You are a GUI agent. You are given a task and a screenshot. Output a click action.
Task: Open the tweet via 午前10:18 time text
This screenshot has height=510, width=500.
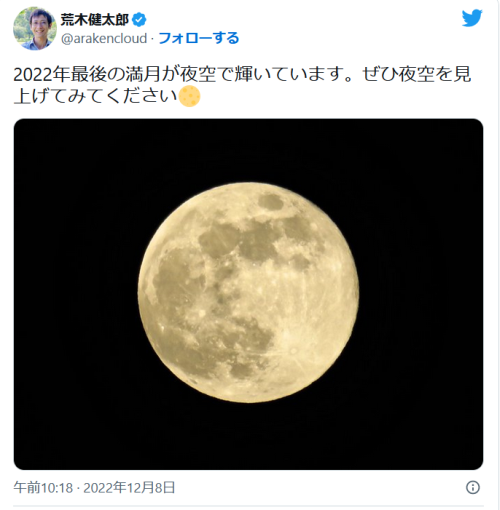point(43,488)
